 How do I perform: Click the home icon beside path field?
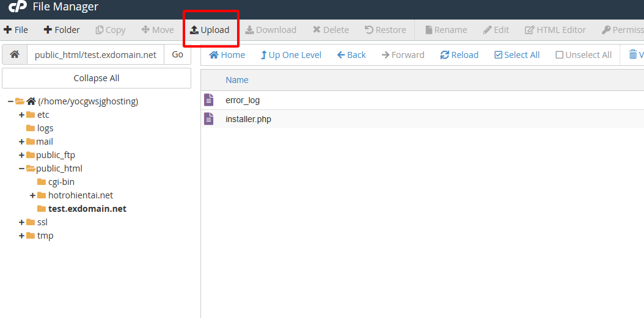[15, 54]
